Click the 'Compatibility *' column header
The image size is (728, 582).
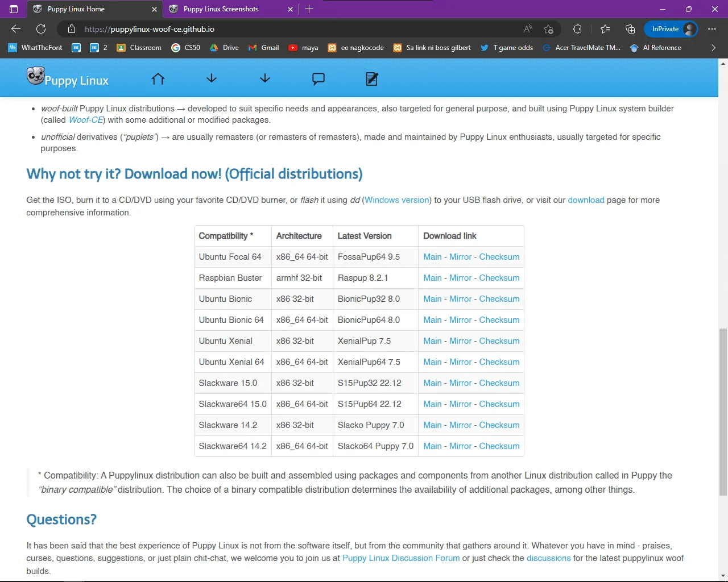click(x=233, y=236)
